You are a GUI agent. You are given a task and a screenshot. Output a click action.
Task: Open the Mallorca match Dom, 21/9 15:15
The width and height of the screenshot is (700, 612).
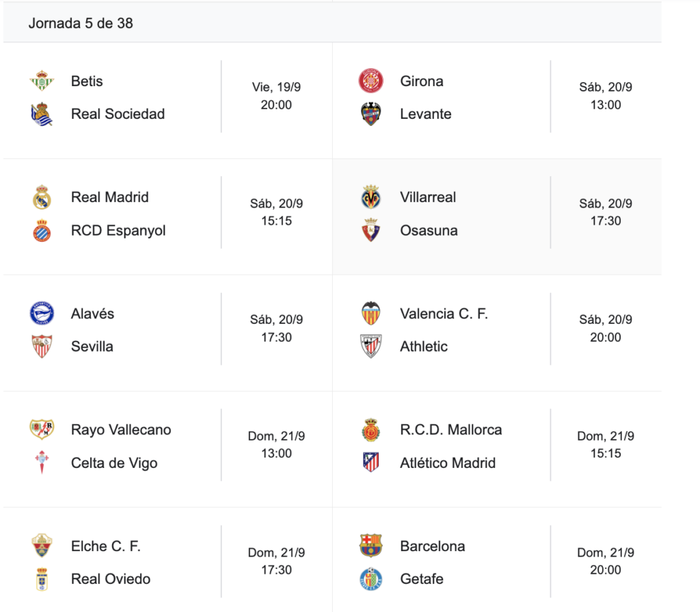(606, 445)
